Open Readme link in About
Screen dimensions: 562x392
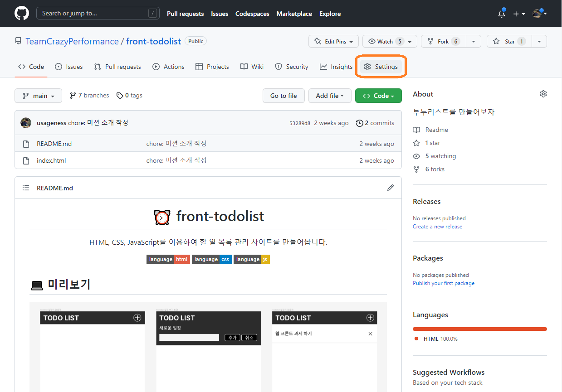430,130
